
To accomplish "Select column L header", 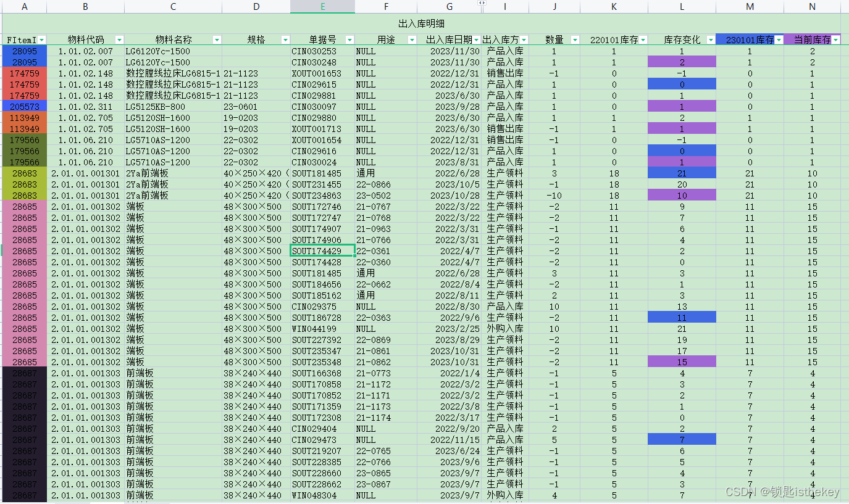I will coord(682,7).
